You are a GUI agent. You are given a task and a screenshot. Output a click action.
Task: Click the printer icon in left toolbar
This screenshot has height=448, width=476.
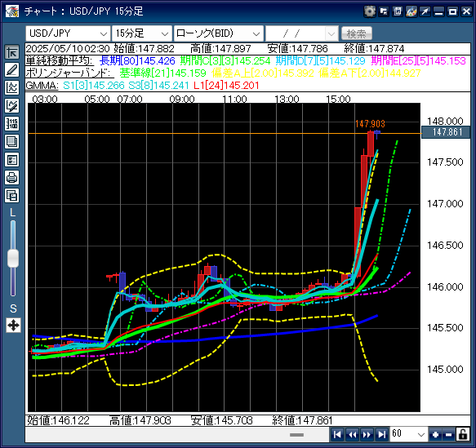[x=12, y=177]
